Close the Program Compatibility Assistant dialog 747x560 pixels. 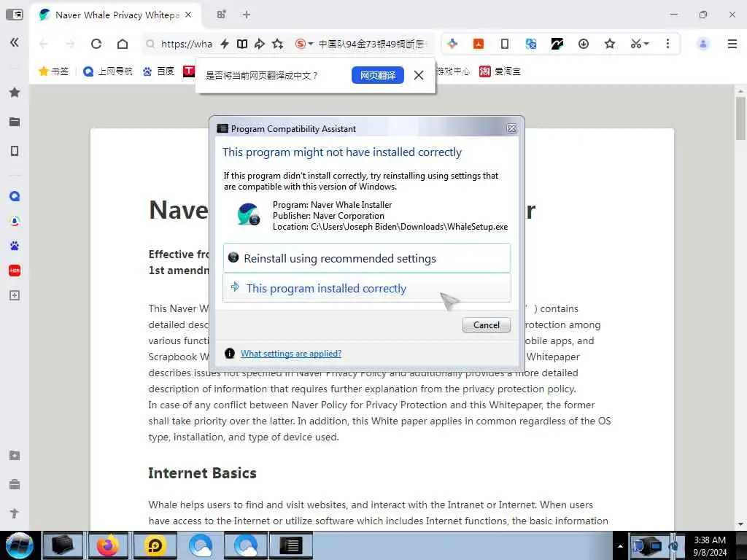click(x=511, y=128)
